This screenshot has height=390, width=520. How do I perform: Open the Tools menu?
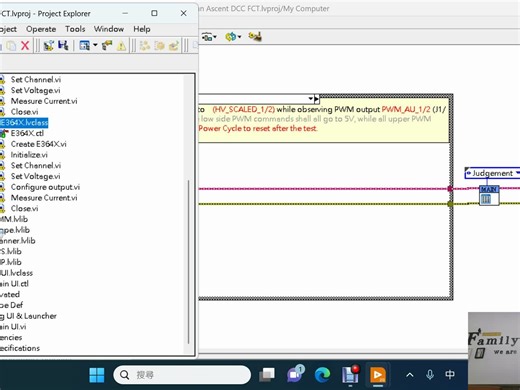[x=75, y=29]
